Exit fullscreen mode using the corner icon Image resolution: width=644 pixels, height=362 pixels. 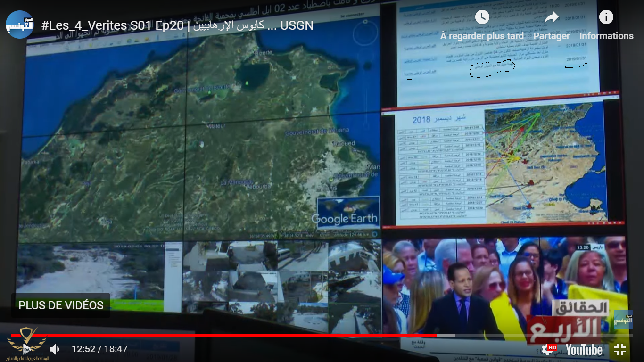click(x=620, y=349)
